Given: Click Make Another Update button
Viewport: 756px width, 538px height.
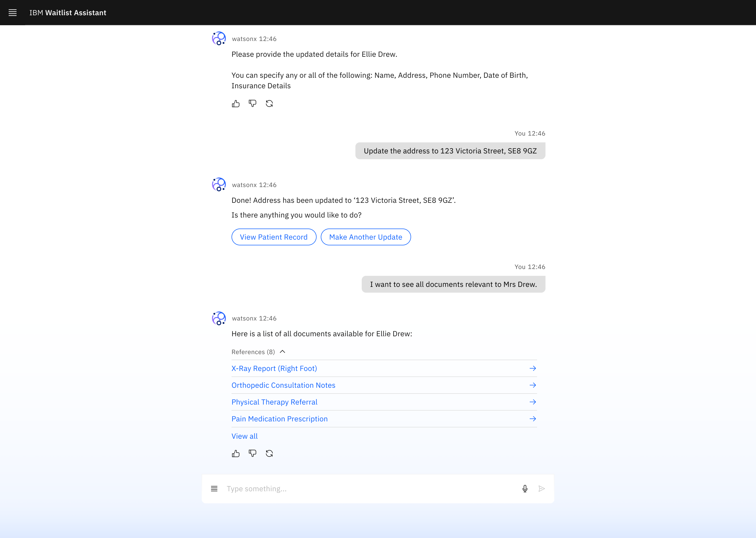Looking at the screenshot, I should point(366,237).
